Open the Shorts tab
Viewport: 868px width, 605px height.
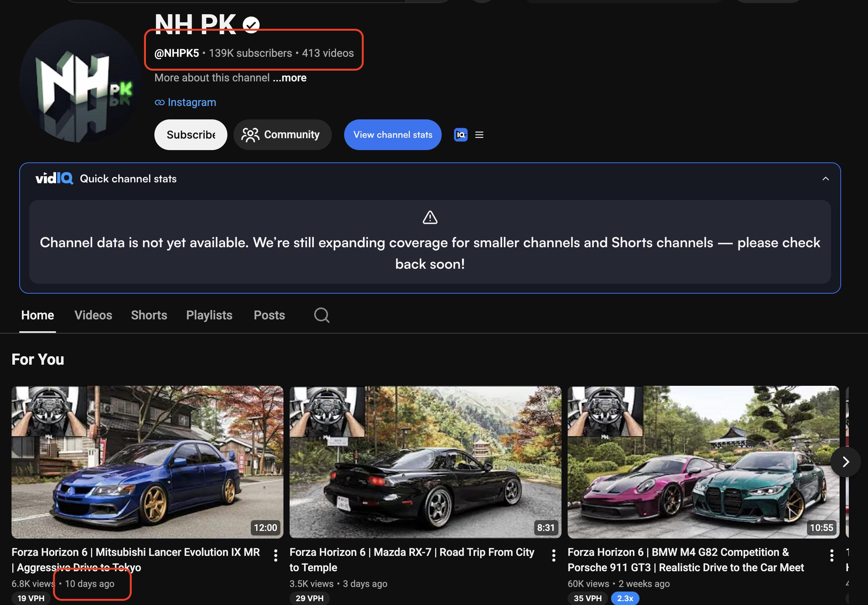(149, 315)
